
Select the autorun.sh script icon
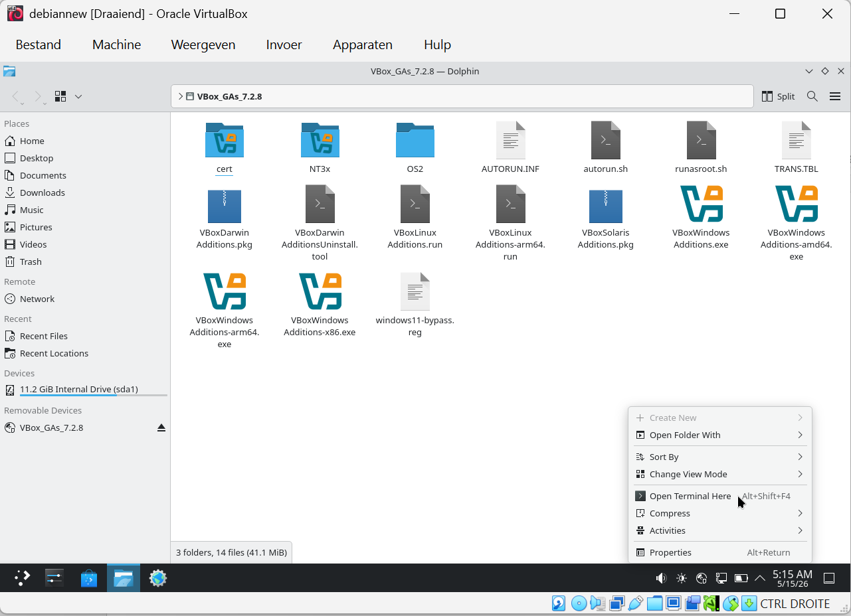point(605,140)
